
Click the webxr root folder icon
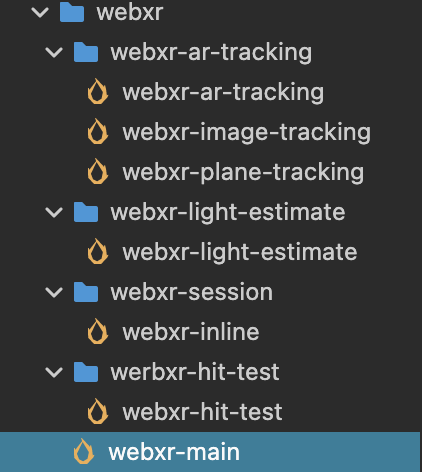pos(72,12)
